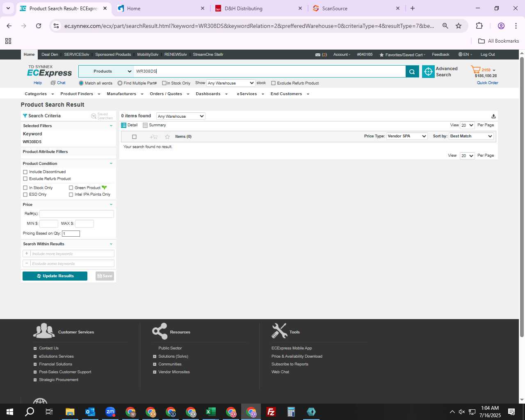This screenshot has height=420, width=525.
Task: Open Windows Search from taskbar
Action: (x=30, y=412)
